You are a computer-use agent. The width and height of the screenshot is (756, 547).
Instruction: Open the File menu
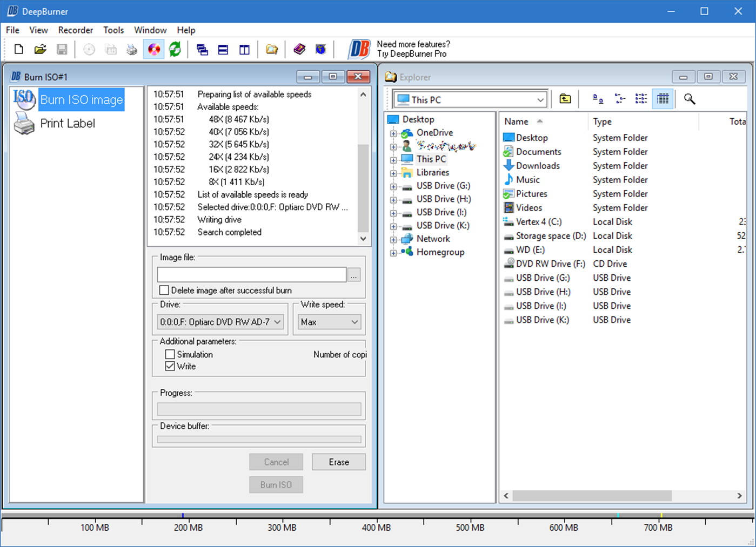[12, 30]
